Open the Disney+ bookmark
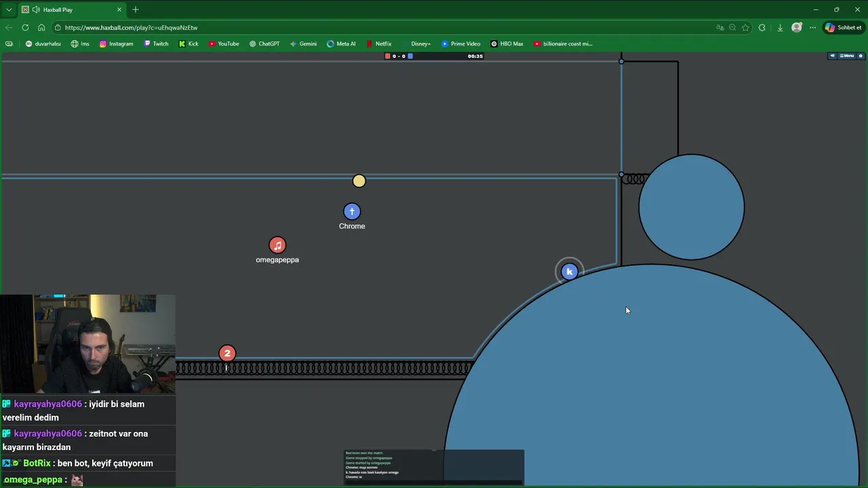This screenshot has width=868, height=488. (x=416, y=43)
